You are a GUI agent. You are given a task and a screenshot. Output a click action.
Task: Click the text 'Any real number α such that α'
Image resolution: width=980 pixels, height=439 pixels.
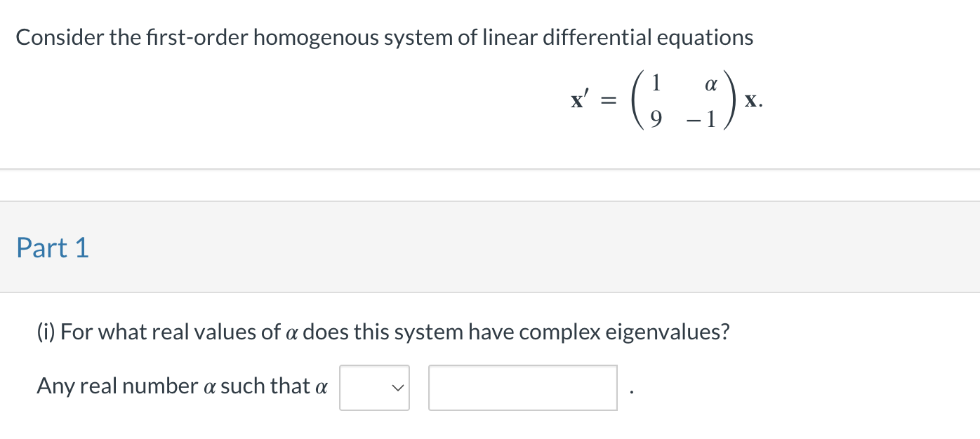pyautogui.click(x=182, y=386)
